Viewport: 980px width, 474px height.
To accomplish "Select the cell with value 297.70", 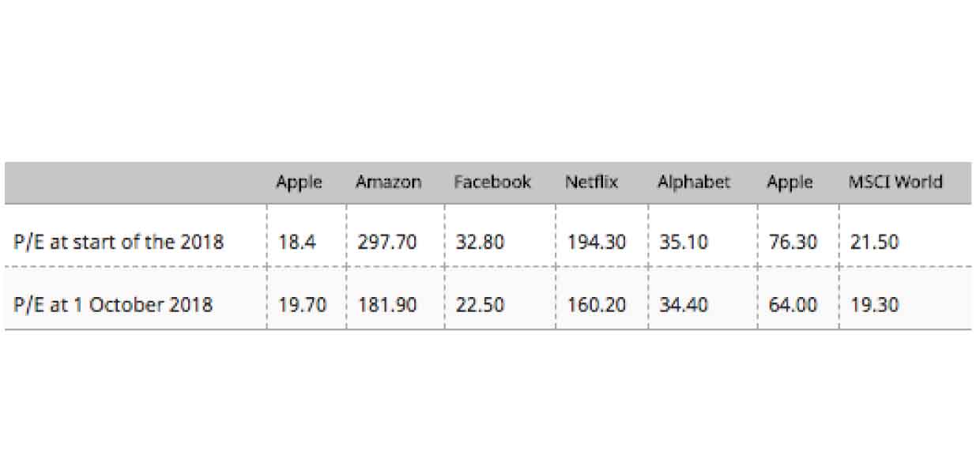I will point(387,242).
